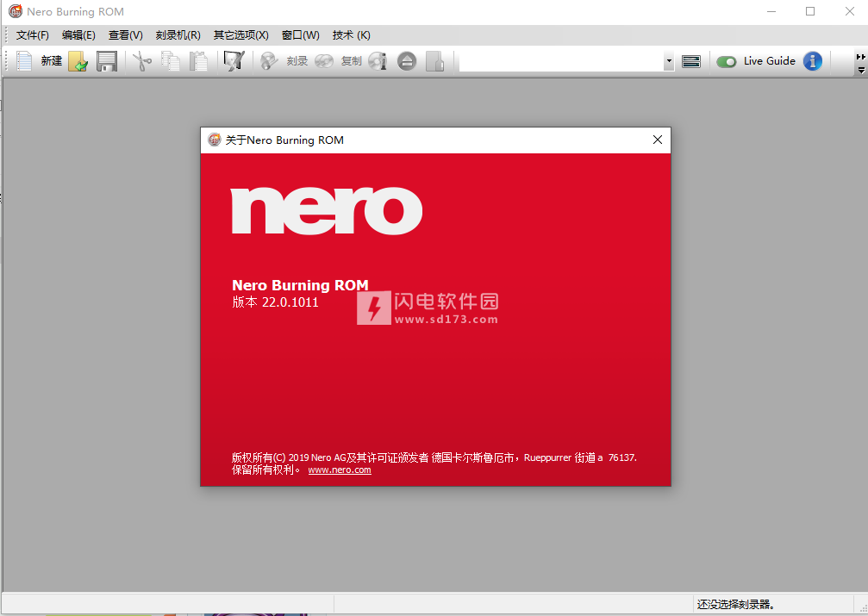Click the disc info icon

pos(378,61)
